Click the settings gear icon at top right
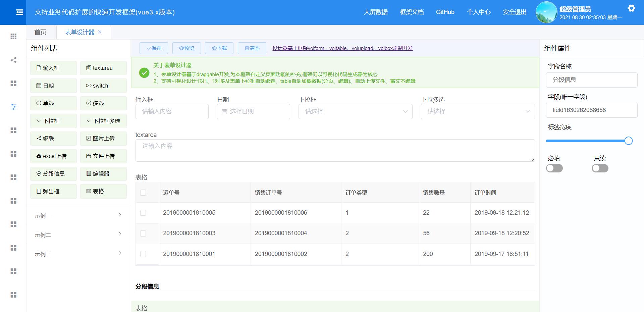Viewport: 644px width, 312px height. click(632, 8)
